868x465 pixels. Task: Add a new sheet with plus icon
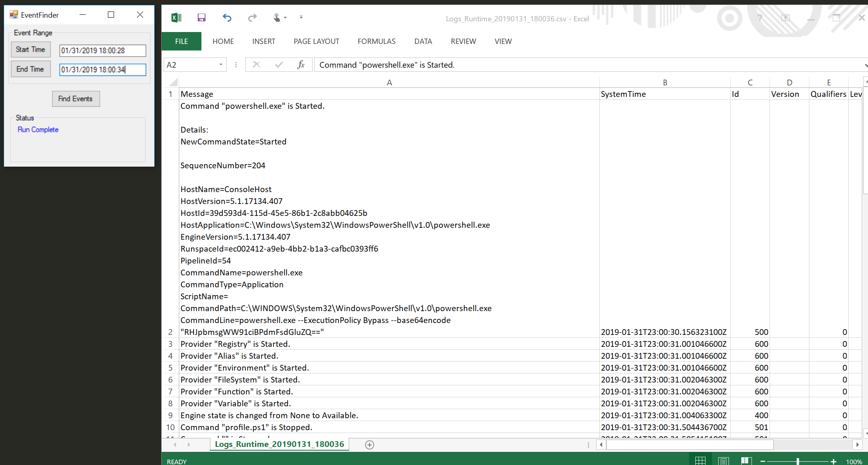(370, 445)
